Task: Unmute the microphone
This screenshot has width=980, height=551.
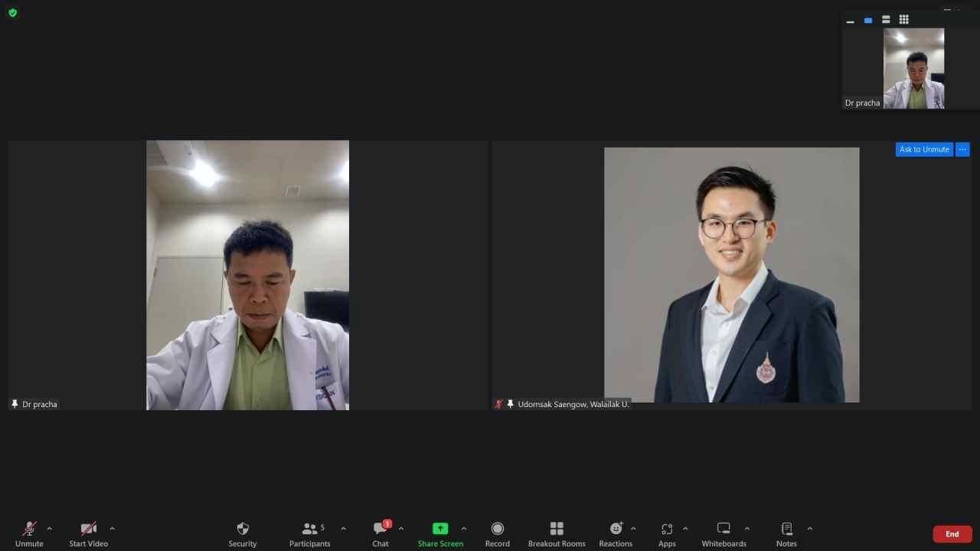Action: (29, 533)
